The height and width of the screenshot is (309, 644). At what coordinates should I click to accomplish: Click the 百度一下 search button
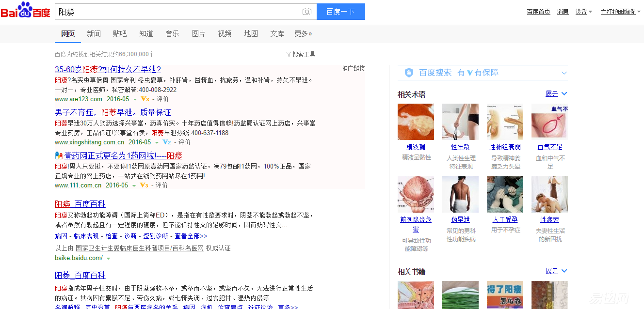pos(340,12)
